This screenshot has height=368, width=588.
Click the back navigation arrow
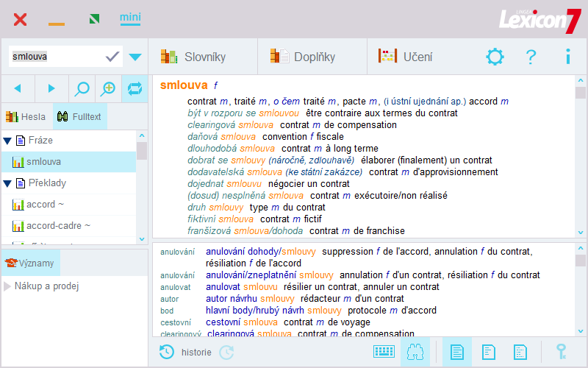18,88
